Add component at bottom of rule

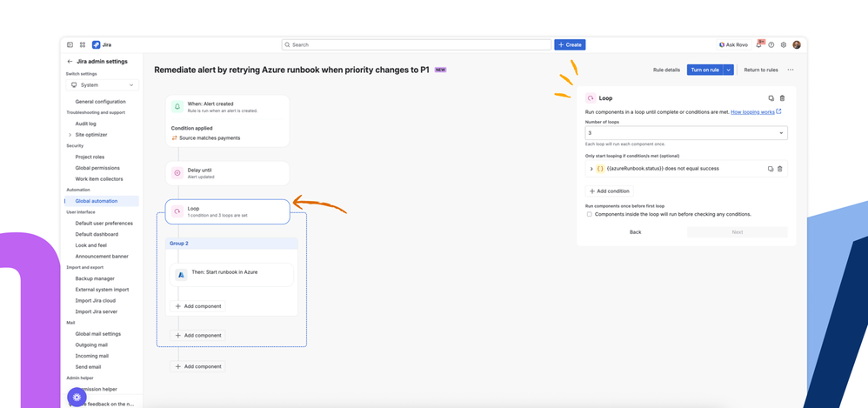pos(197,366)
